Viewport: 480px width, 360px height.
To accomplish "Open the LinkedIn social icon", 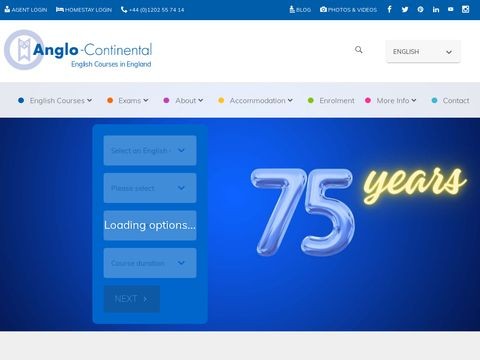I will pos(436,9).
